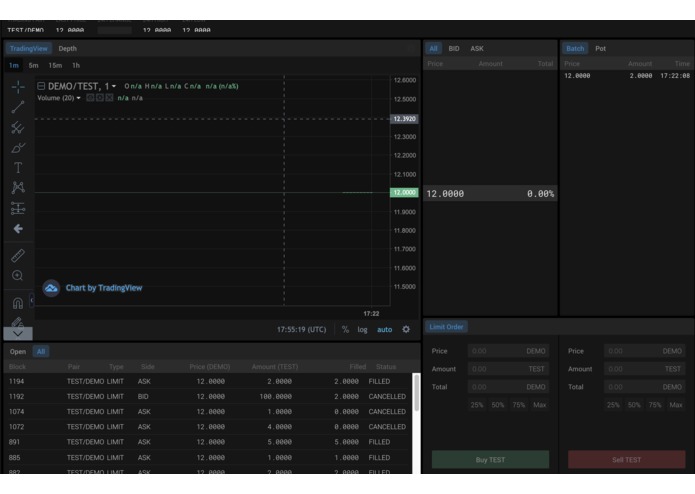Set sell amount to 50%
This screenshot has width=695, height=494.
click(634, 405)
